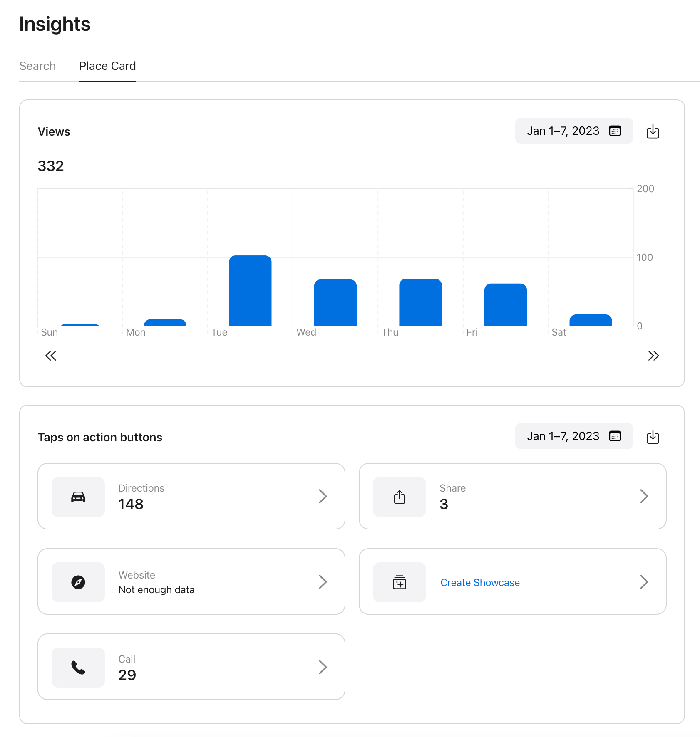Expand Call details chevron
Viewport: 700px width, 737px height.
323,667
